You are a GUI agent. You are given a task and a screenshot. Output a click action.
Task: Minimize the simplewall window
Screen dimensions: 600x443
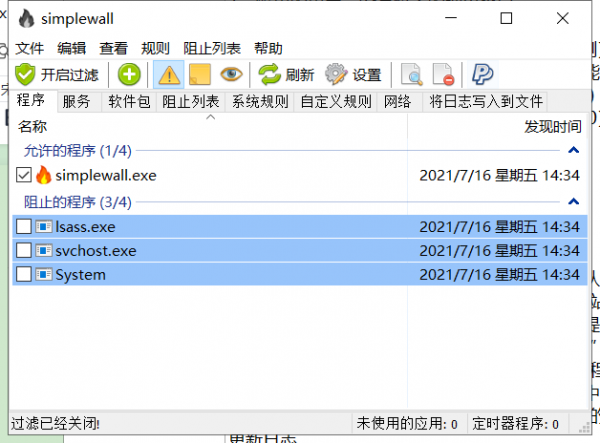(451, 18)
